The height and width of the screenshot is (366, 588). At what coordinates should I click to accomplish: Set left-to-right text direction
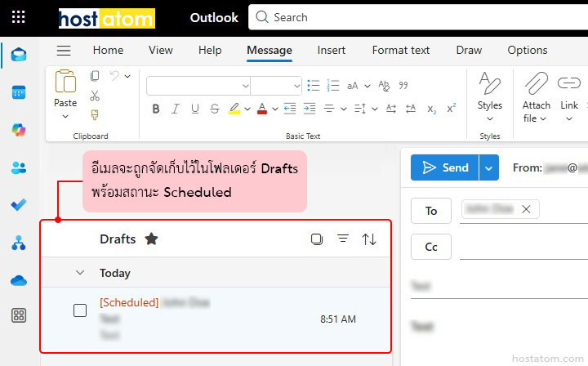(x=391, y=109)
